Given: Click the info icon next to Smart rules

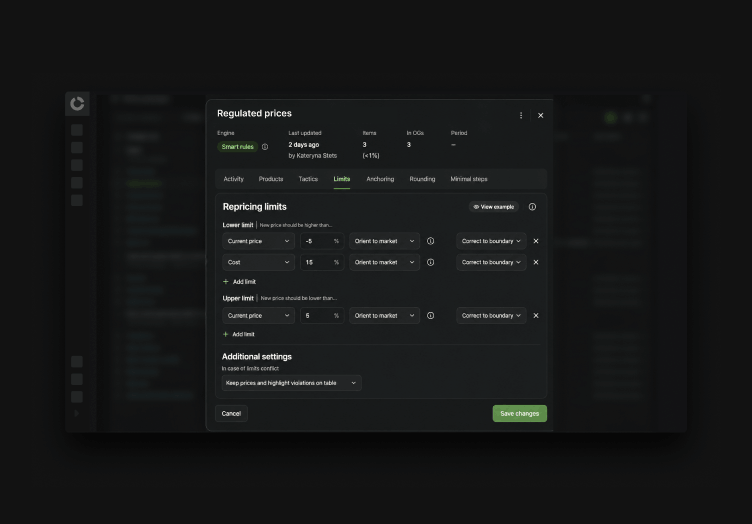Looking at the screenshot, I should [x=265, y=147].
